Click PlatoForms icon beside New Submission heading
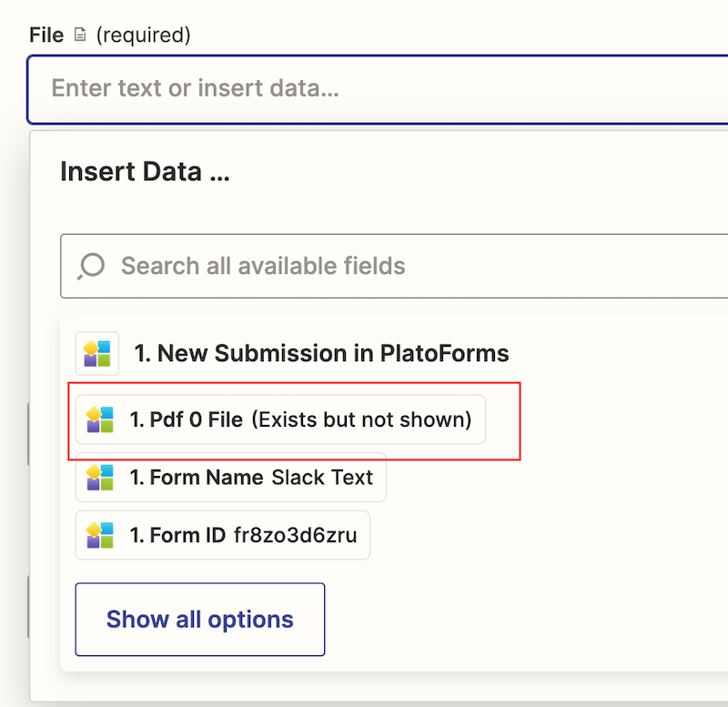This screenshot has height=707, width=728. point(97,353)
